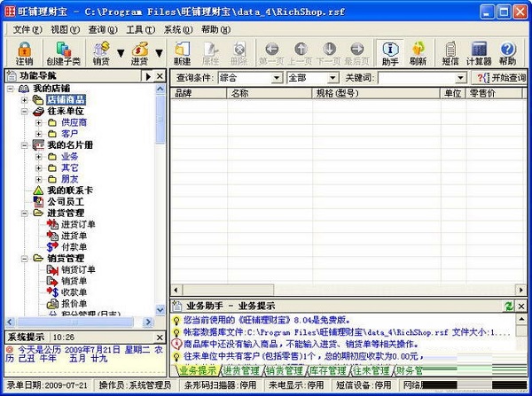Switch to the 库存管理 tab

(328, 370)
